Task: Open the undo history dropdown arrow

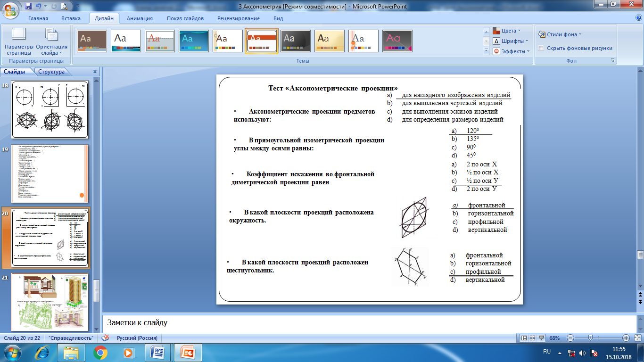Action: coord(45,6)
